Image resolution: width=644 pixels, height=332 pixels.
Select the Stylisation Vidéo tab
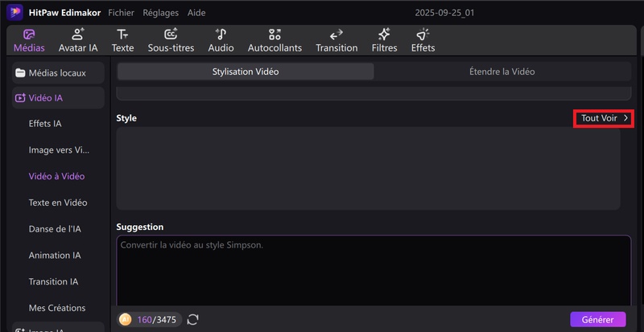[x=246, y=72]
